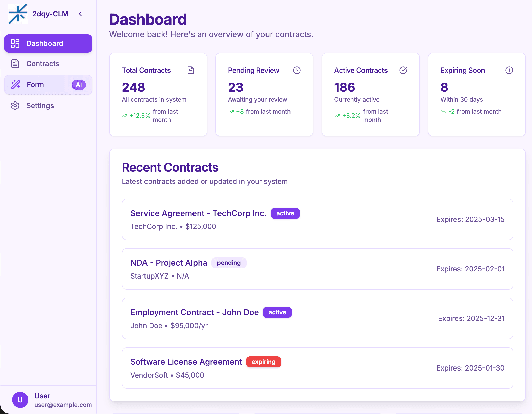Open the Dashboard menu item
The image size is (532, 414).
[48, 43]
